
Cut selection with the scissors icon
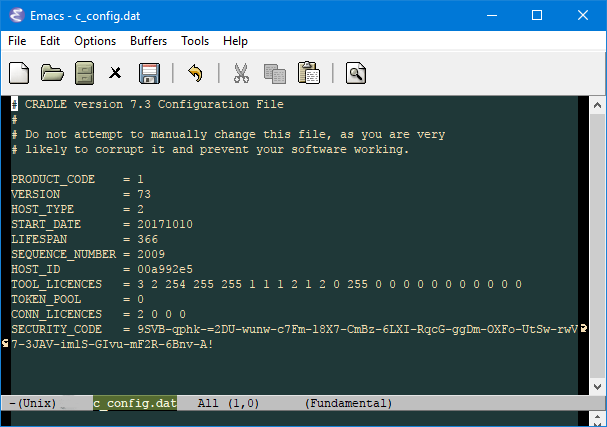[241, 73]
